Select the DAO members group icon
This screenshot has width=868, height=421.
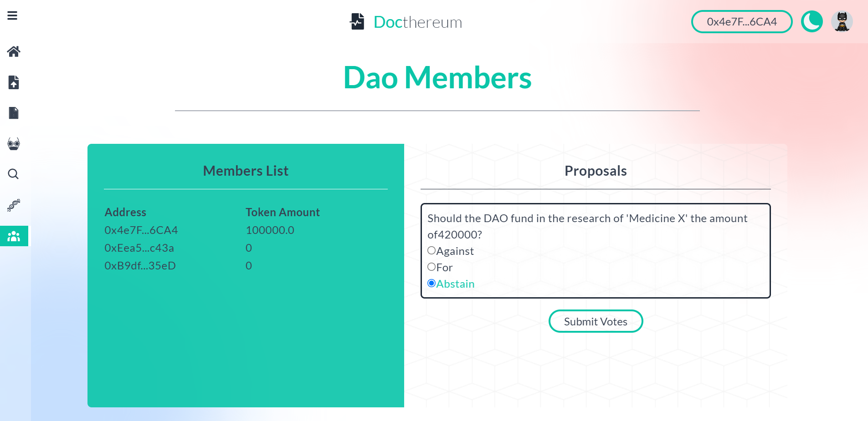point(14,236)
